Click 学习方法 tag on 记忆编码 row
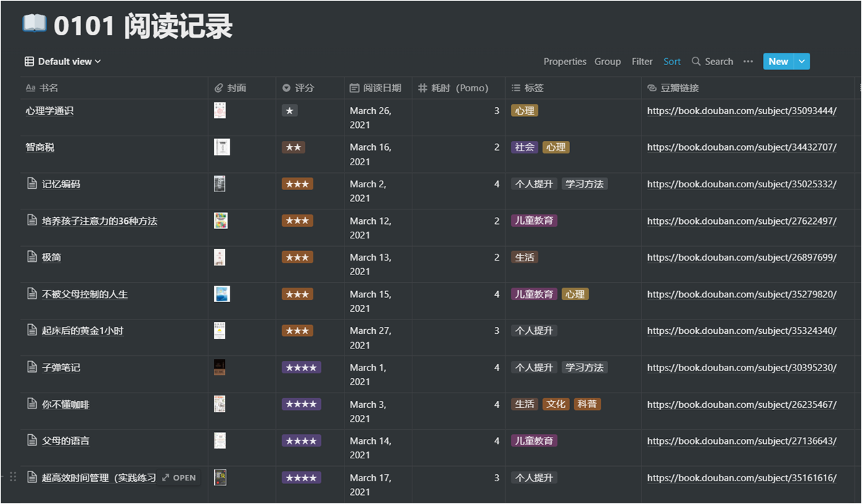The image size is (862, 504). tap(585, 184)
